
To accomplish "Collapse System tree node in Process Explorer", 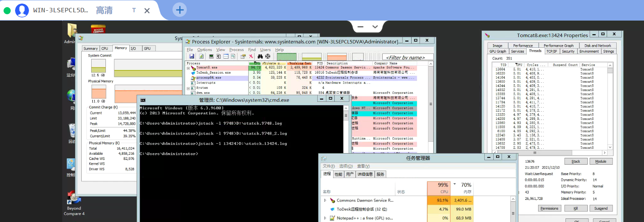I will tap(188, 88).
